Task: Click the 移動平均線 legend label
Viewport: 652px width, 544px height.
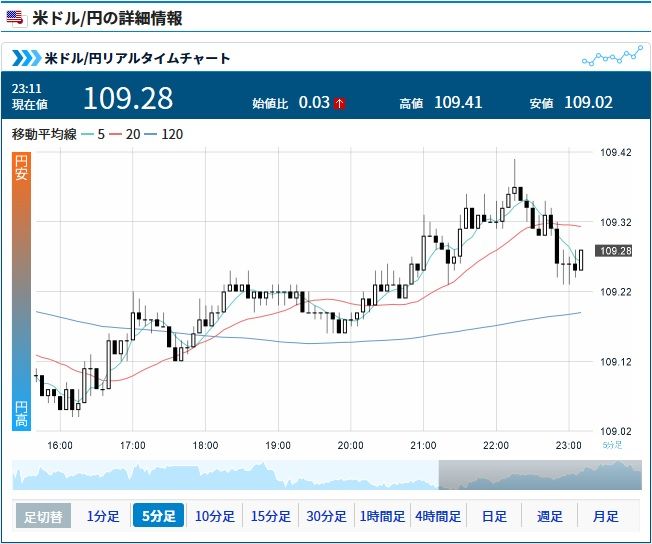Action: [44, 134]
